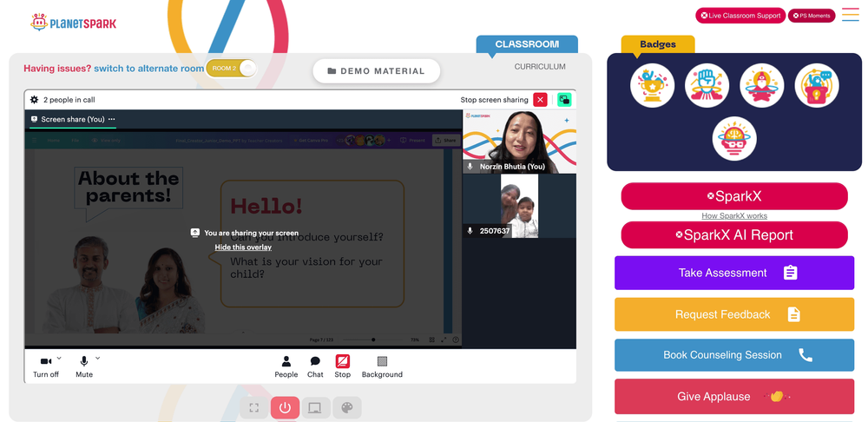The height and width of the screenshot is (422, 868).
Task: Click the Canva File menu item
Action: point(75,141)
